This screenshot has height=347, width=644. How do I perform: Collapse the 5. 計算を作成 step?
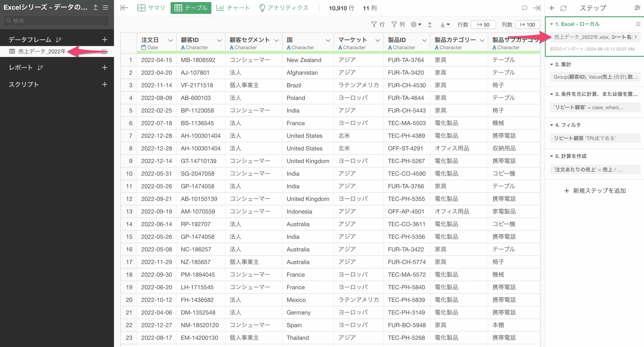[x=552, y=156]
